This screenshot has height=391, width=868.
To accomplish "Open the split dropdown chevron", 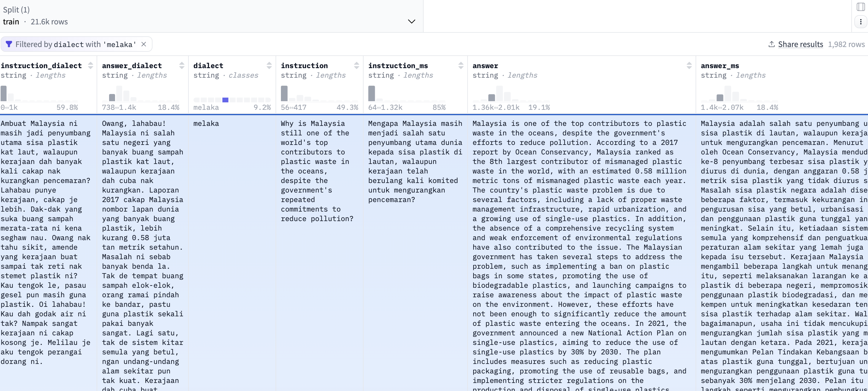I will click(411, 22).
